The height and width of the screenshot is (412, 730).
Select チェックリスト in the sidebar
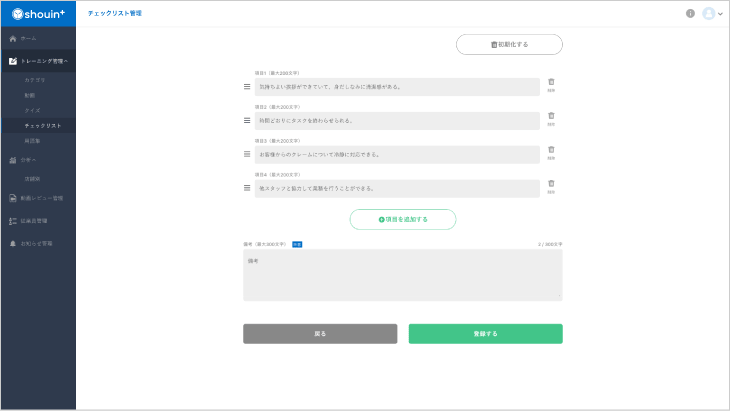(43, 126)
